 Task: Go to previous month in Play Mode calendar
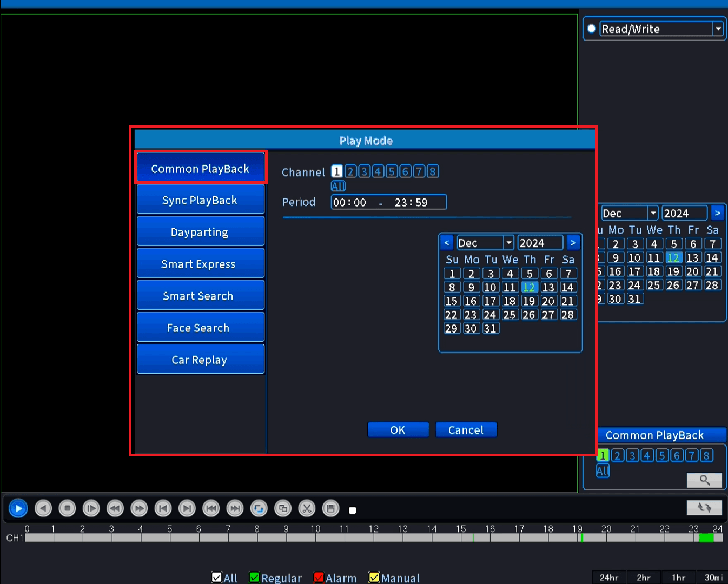pyautogui.click(x=447, y=243)
